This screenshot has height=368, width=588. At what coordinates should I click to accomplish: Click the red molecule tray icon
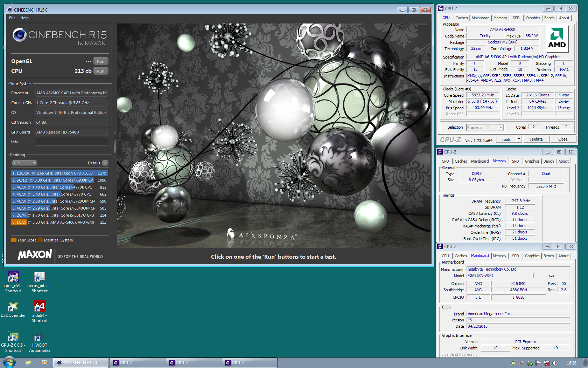click(521, 363)
